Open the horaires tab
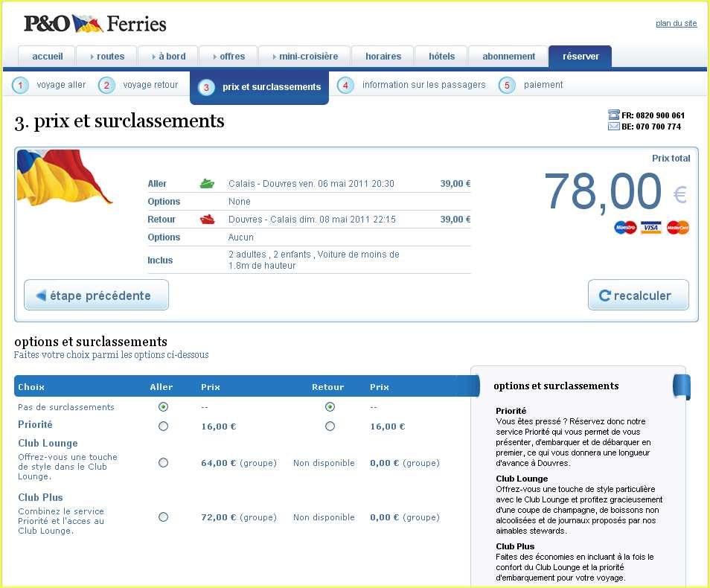 tap(383, 57)
